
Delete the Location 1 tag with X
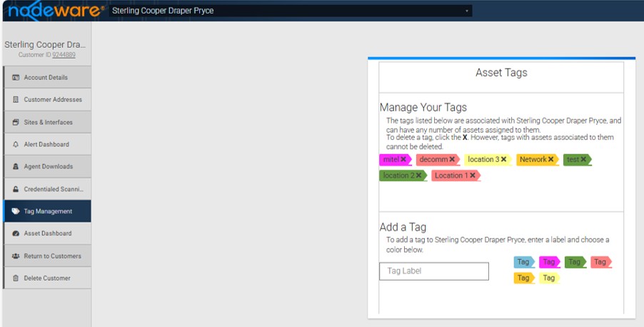pos(473,176)
